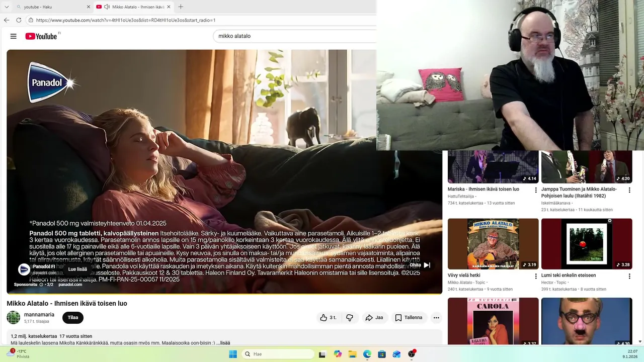This screenshot has height=362, width=644.
Task: Open a new browser tab with plus
Action: [x=181, y=7]
